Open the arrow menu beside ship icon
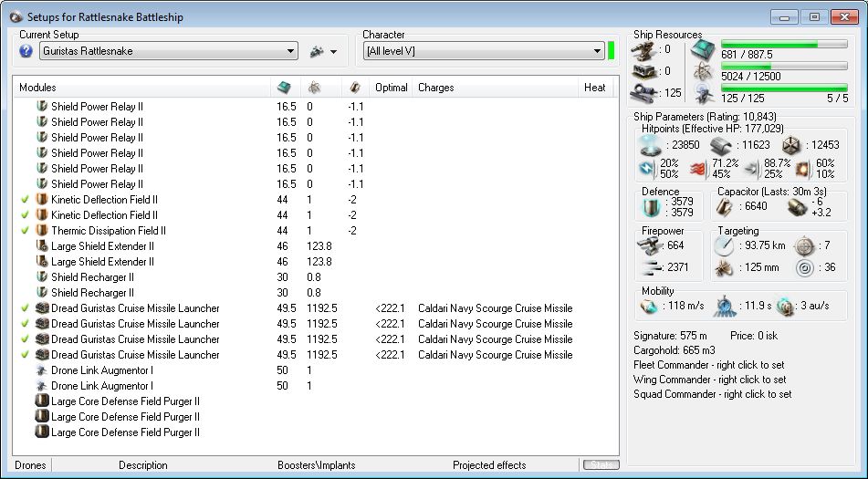868x479 pixels. pyautogui.click(x=333, y=52)
